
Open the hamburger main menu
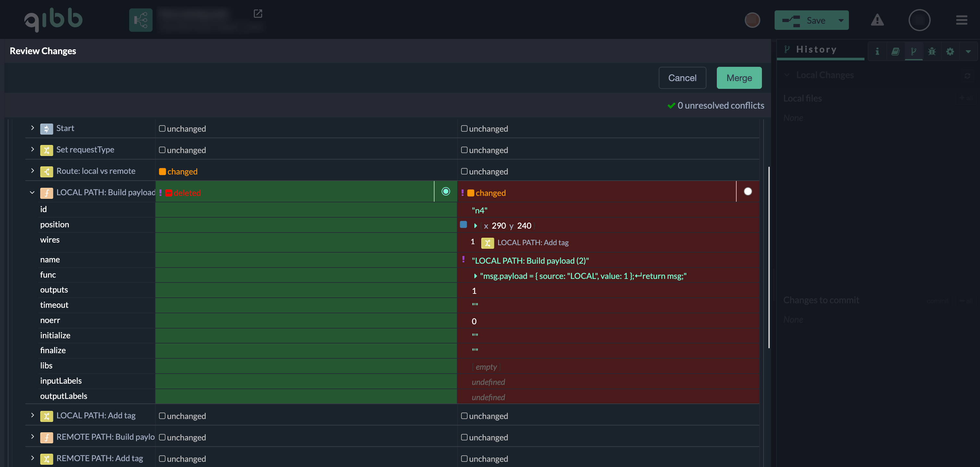pyautogui.click(x=962, y=20)
